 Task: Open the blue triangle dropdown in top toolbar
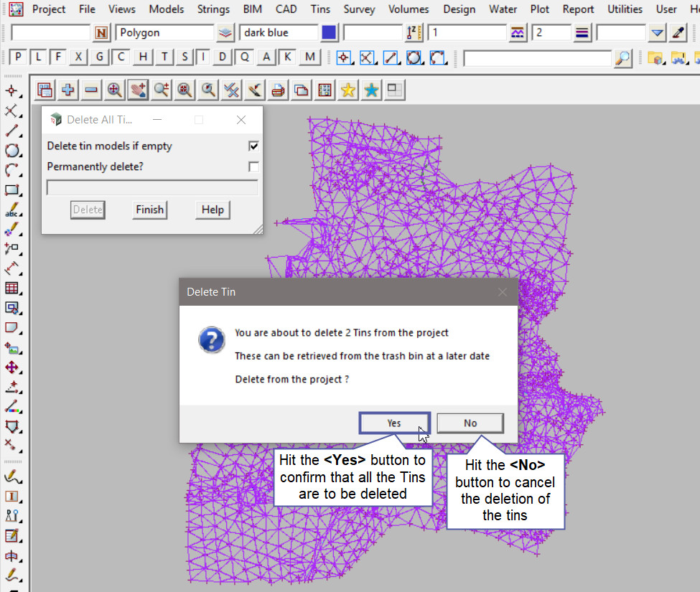click(657, 32)
